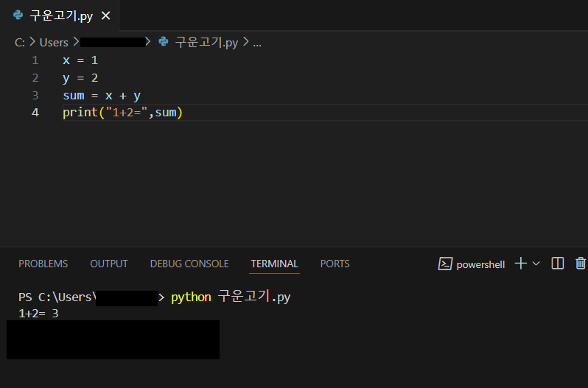Click the 'sum = x + y' code line
588x388 pixels.
pos(102,96)
